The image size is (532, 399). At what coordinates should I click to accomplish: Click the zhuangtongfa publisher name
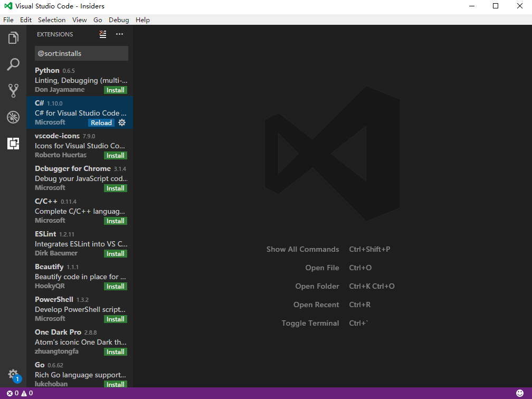(x=56, y=351)
